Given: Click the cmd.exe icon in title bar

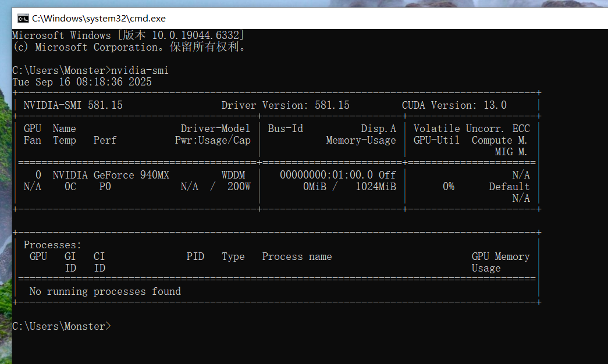Looking at the screenshot, I should pos(23,18).
